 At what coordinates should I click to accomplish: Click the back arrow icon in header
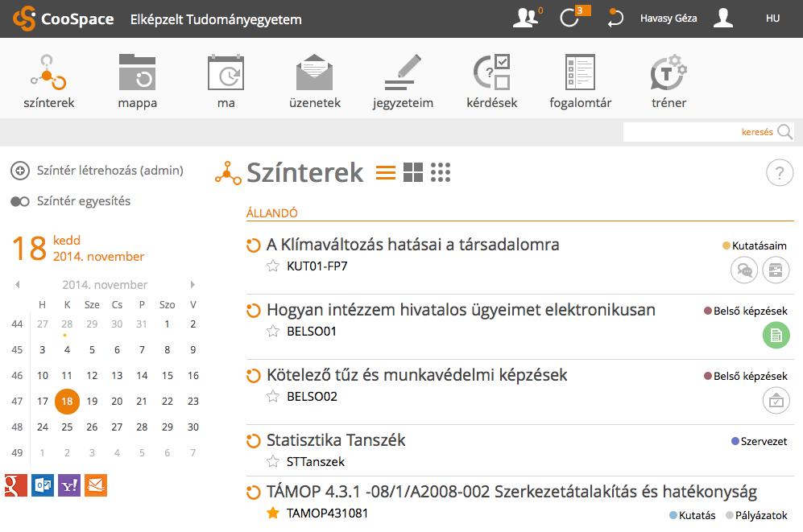click(x=615, y=18)
